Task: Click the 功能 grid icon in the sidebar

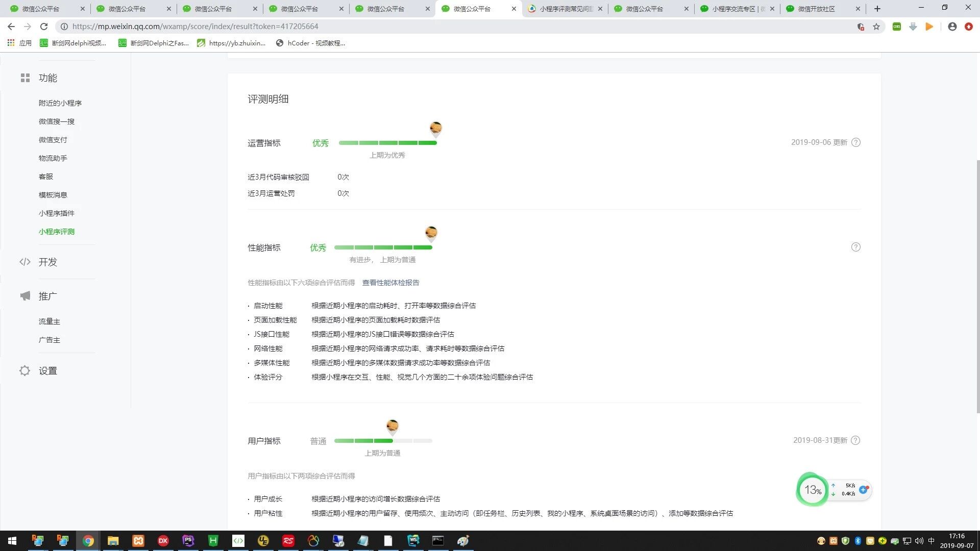Action: click(25, 78)
